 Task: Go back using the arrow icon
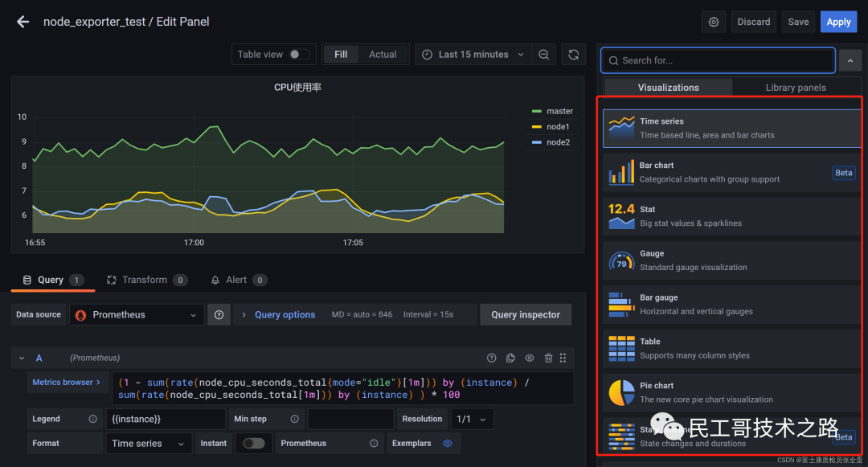click(23, 22)
